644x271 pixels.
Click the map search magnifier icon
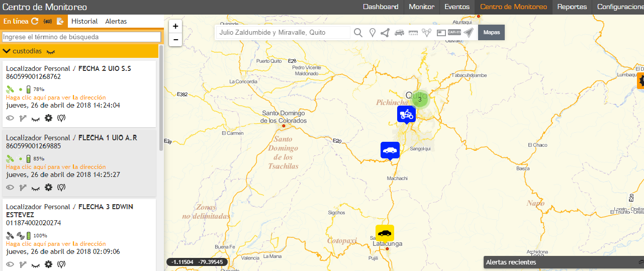(x=358, y=33)
